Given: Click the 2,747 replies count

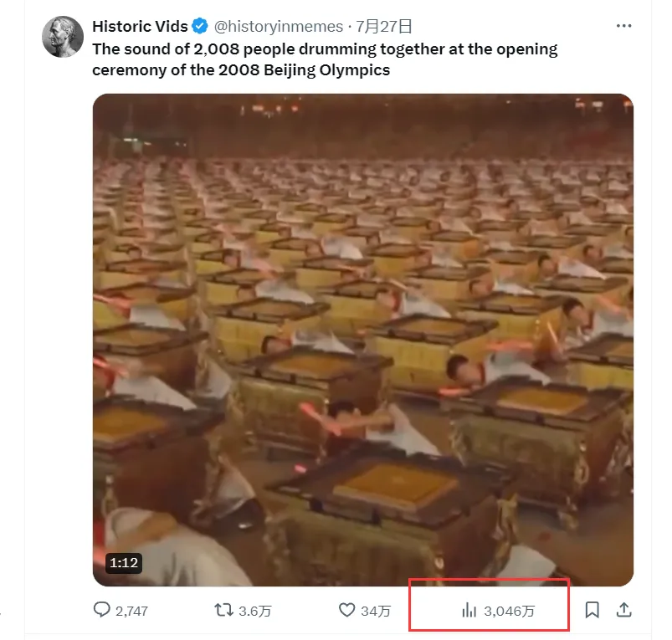Looking at the screenshot, I should pos(131,611).
